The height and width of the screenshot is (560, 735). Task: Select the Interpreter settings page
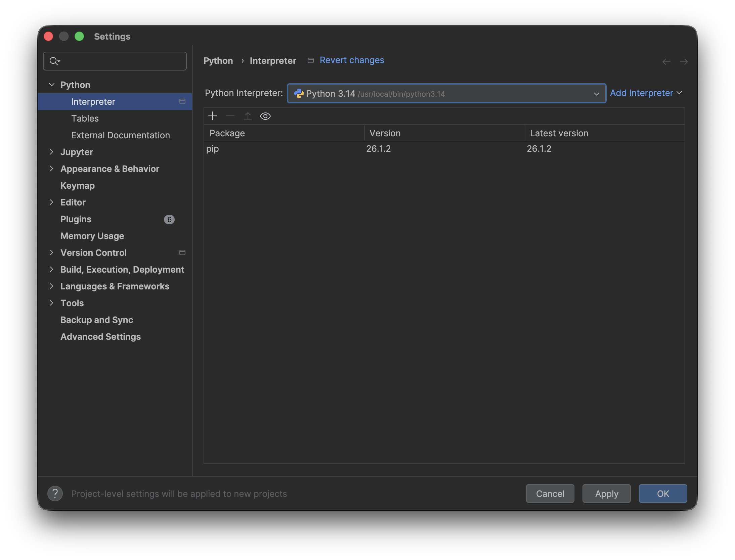click(115, 102)
